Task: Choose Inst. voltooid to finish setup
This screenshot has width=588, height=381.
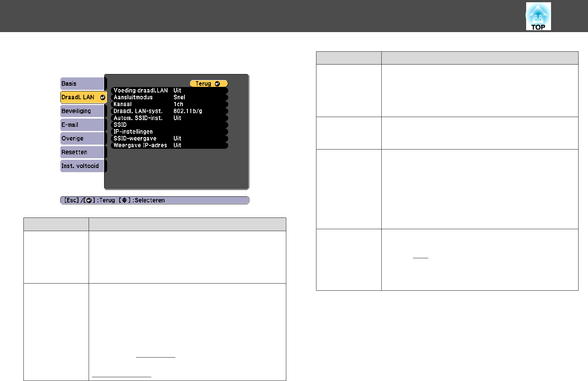Action: [82, 166]
